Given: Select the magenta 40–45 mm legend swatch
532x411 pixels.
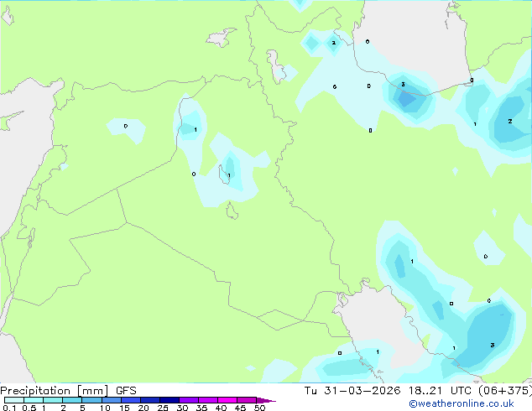Looking at the screenshot, I should click(227, 400).
